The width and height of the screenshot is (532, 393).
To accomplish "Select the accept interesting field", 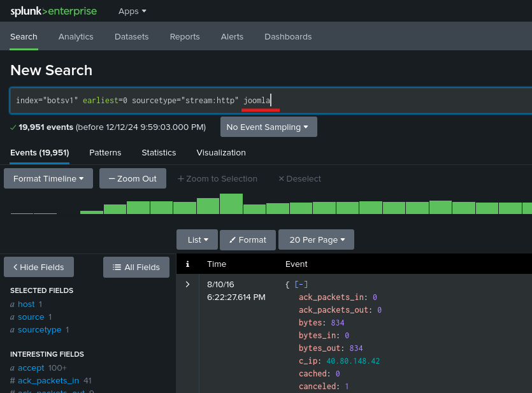I will pos(31,368).
